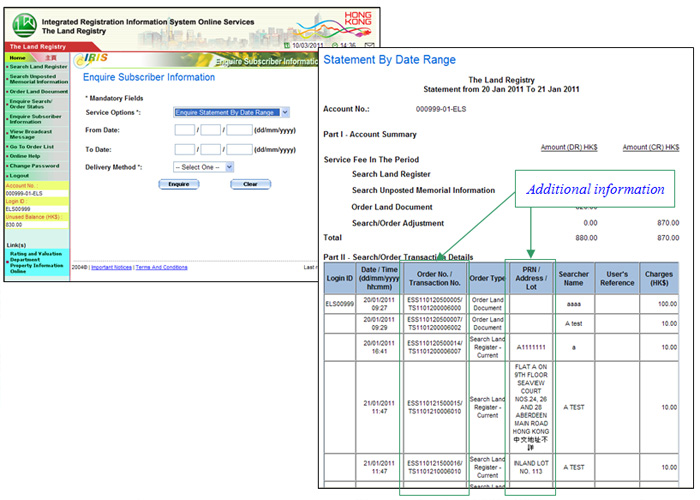
Task: Click the 100.00 charges cell
Action: [x=659, y=304]
